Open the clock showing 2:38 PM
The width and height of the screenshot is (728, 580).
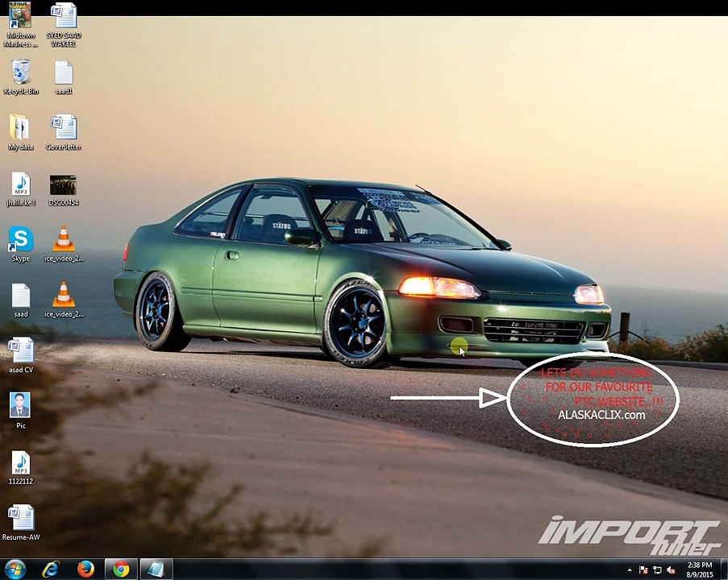tap(699, 570)
